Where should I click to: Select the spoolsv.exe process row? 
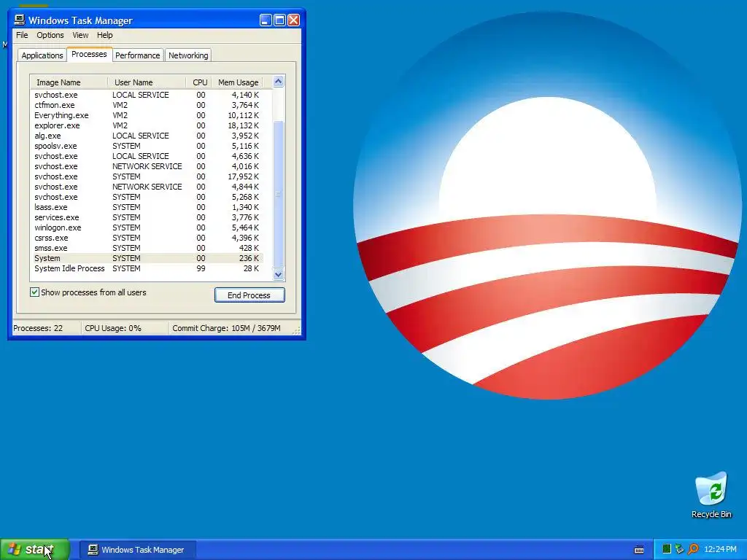pos(147,146)
